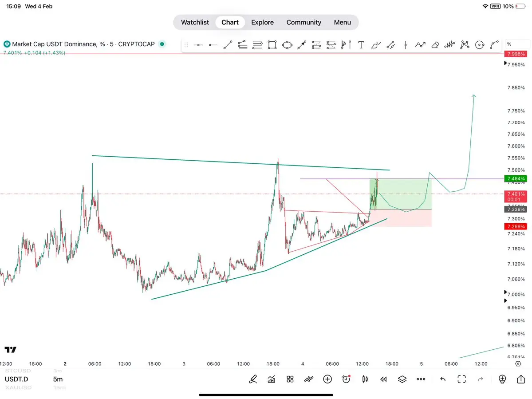Undo the last chart action

pos(443,379)
